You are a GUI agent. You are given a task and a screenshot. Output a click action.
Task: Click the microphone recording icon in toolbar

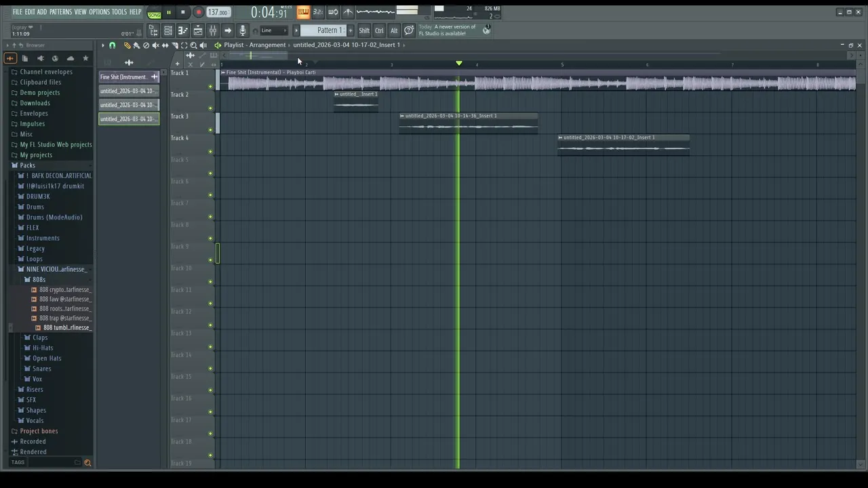pos(243,30)
